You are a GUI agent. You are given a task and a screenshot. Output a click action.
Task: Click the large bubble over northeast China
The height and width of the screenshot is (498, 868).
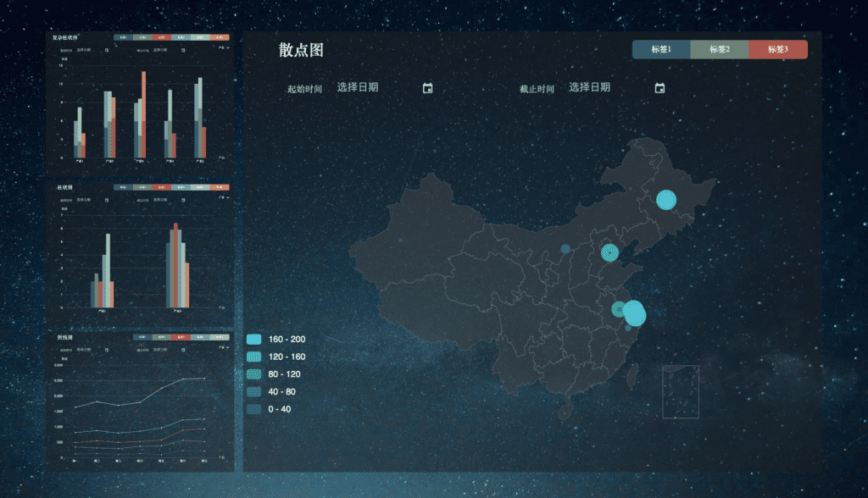666,200
